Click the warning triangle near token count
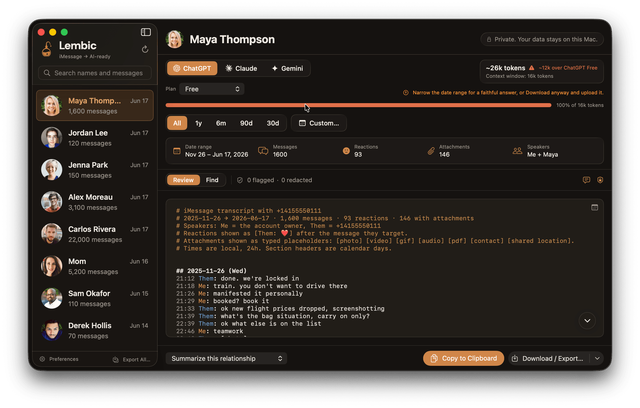The width and height of the screenshot is (640, 408). pos(531,68)
